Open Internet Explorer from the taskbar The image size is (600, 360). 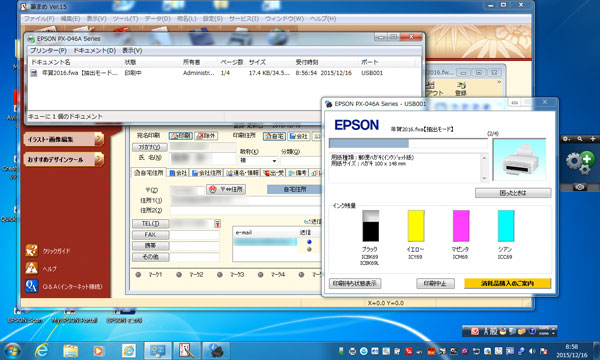pyautogui.click(x=41, y=350)
